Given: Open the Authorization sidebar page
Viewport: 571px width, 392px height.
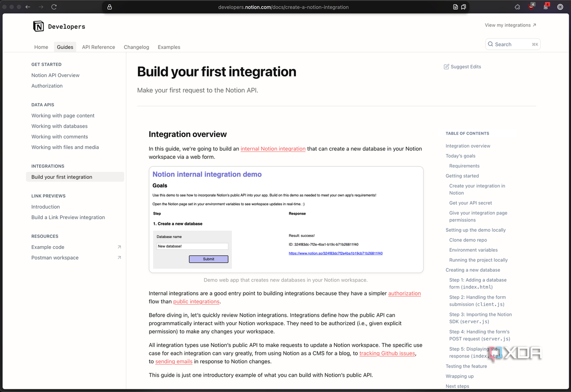Looking at the screenshot, I should coord(47,86).
